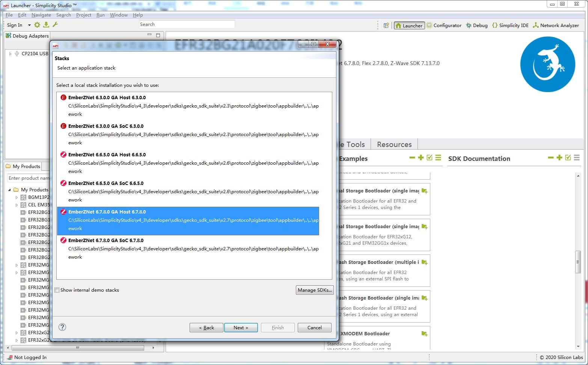The width and height of the screenshot is (588, 365).
Task: Click the dialog help question mark icon
Action: (x=63, y=327)
